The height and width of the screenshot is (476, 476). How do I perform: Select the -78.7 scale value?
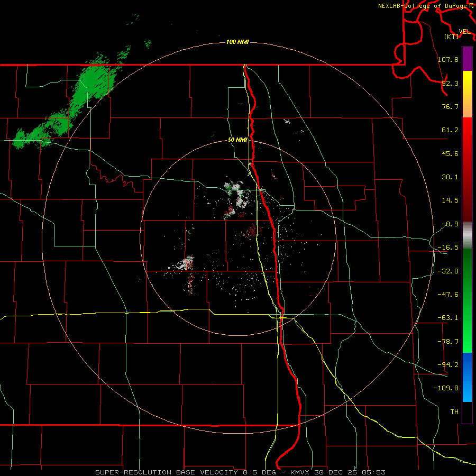tap(448, 342)
